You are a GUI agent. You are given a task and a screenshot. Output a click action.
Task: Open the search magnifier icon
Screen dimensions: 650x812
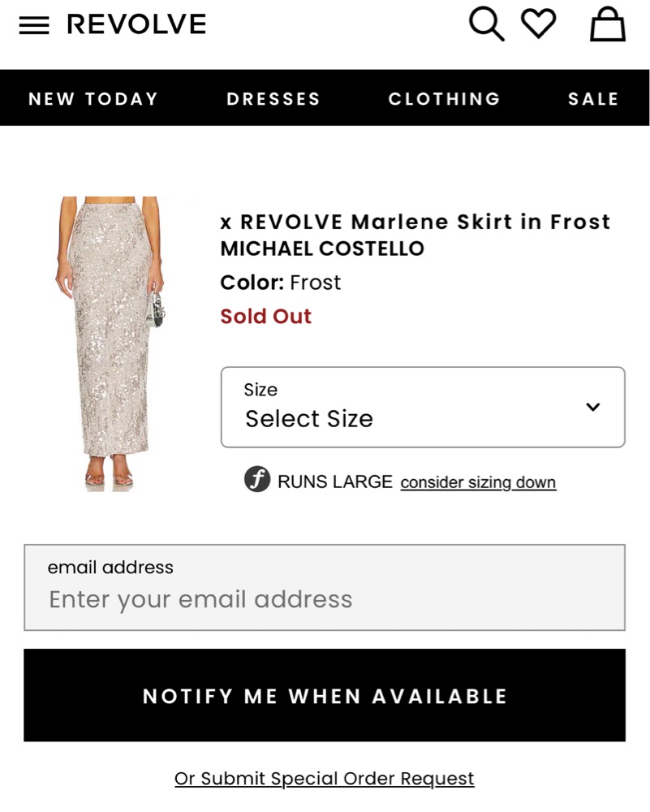tap(486, 24)
